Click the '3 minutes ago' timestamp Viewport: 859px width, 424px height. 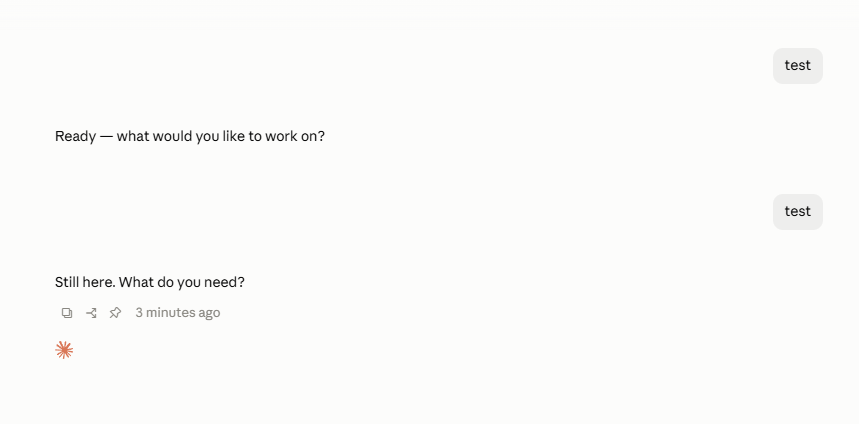click(177, 313)
